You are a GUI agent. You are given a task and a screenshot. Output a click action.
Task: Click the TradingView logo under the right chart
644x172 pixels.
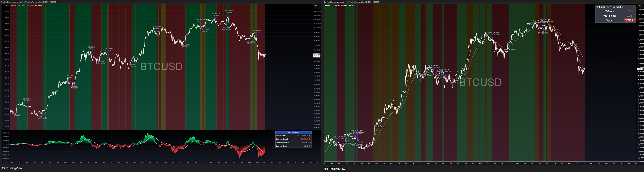tap(335, 169)
